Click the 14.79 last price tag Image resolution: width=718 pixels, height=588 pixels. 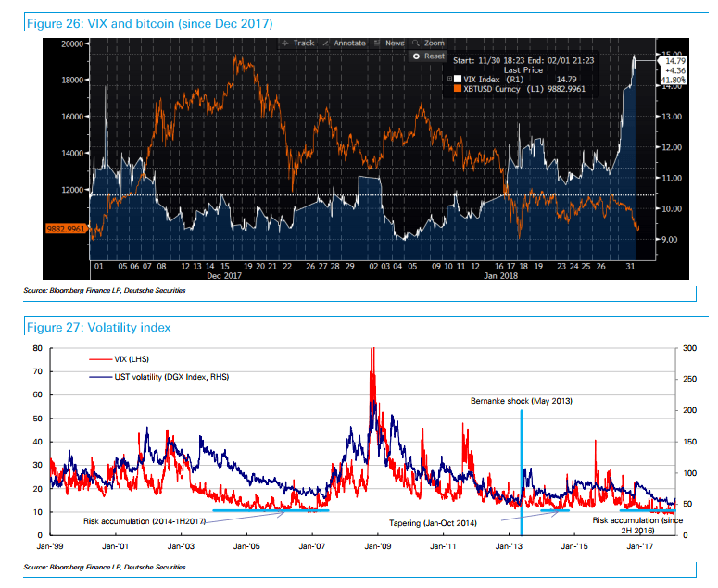672,61
